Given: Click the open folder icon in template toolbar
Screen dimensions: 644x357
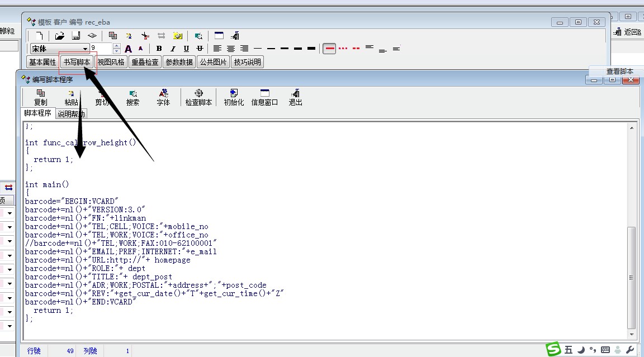Looking at the screenshot, I should [60, 36].
